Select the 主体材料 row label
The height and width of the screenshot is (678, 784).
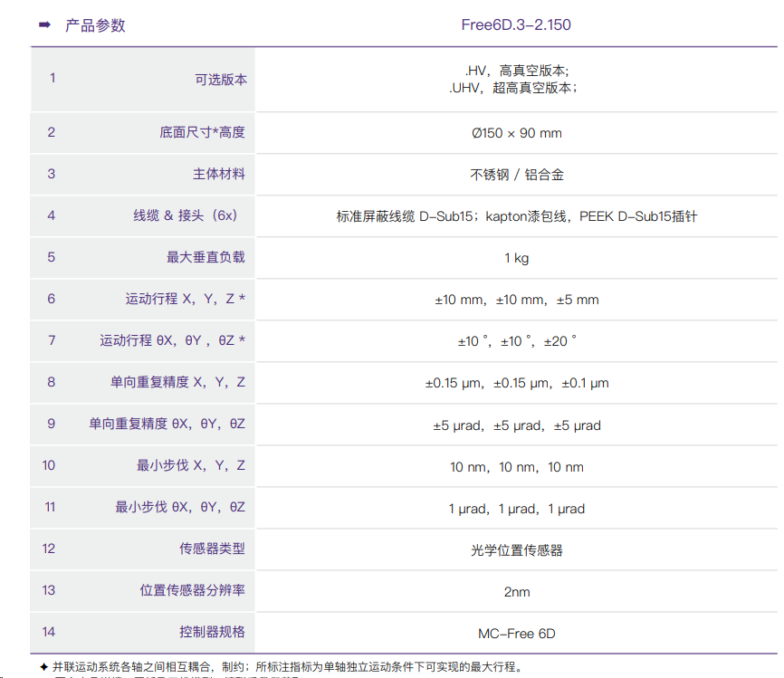(x=218, y=174)
